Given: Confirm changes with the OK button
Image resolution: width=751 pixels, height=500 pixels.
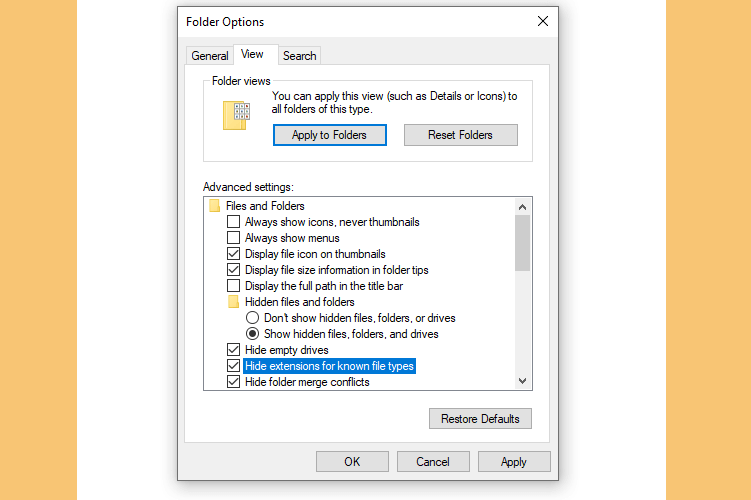Looking at the screenshot, I should [352, 462].
